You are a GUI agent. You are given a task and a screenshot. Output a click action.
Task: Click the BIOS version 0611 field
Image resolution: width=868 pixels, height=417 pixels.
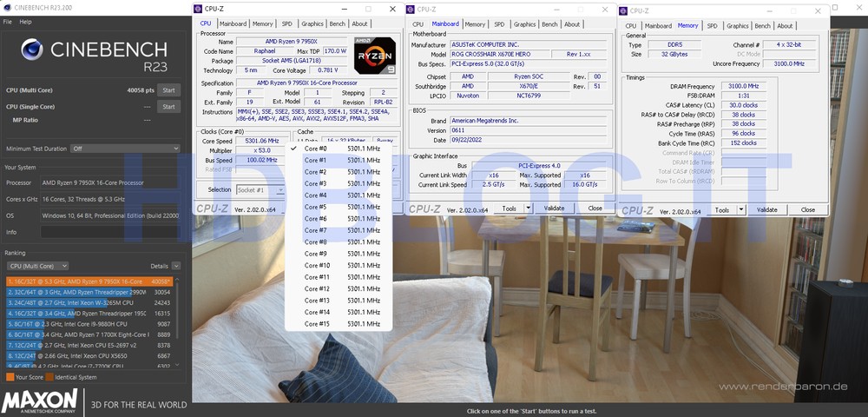tap(528, 130)
